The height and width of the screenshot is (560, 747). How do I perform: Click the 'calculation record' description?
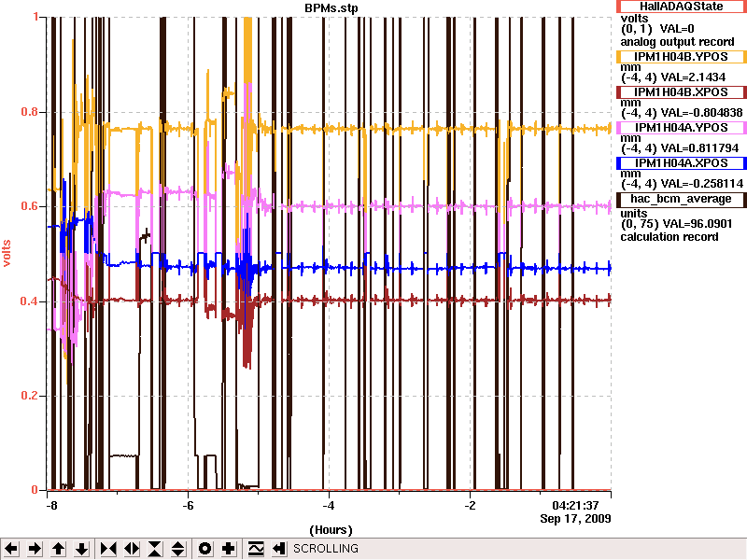point(669,237)
